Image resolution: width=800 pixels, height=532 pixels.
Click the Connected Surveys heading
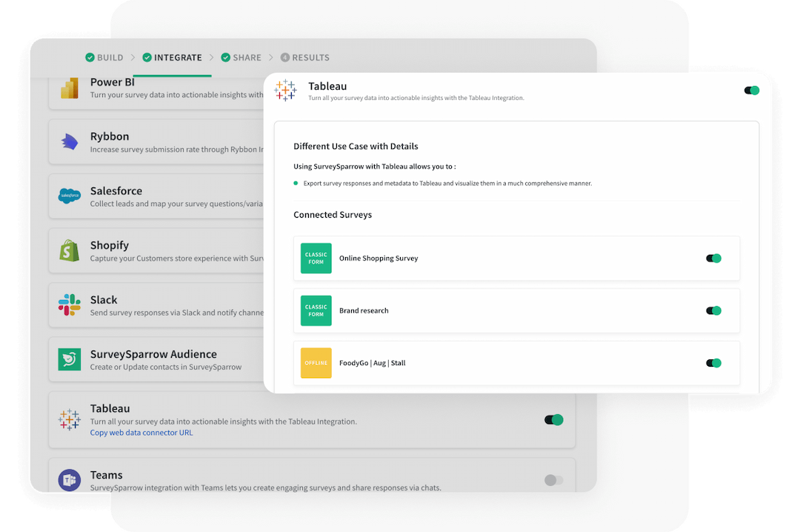333,215
